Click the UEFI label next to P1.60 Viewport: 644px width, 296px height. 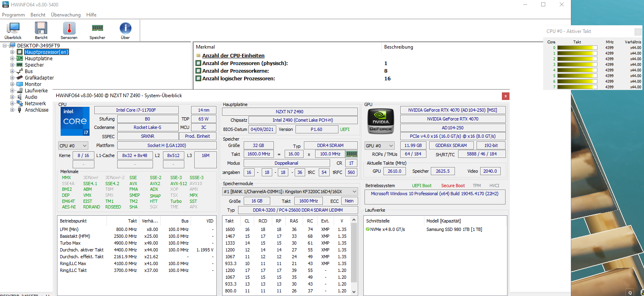pos(345,129)
